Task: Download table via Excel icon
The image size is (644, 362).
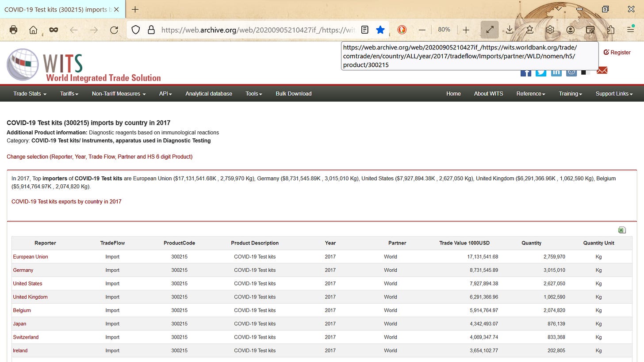Action: (622, 230)
